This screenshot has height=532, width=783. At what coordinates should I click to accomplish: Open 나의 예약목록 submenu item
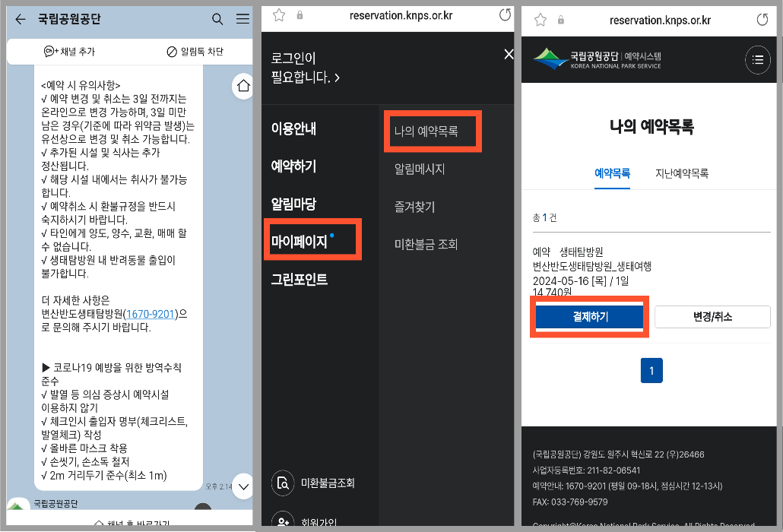point(426,131)
